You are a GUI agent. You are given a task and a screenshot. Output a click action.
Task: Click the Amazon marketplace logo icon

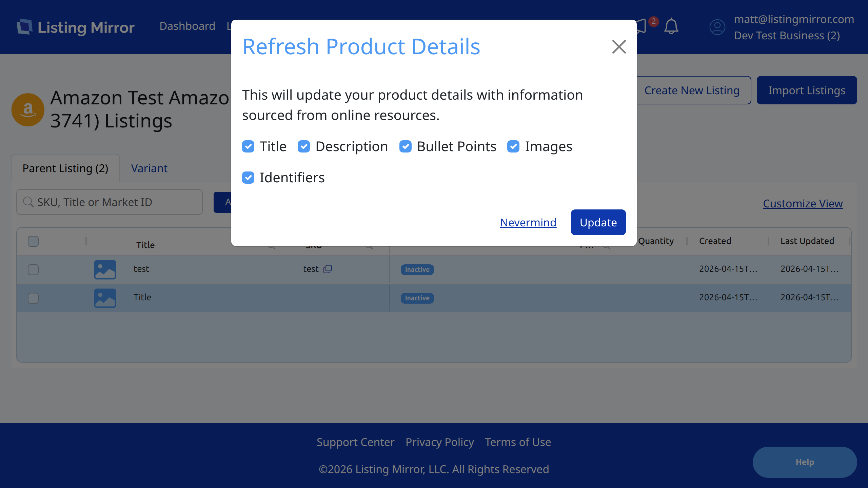[x=28, y=110]
